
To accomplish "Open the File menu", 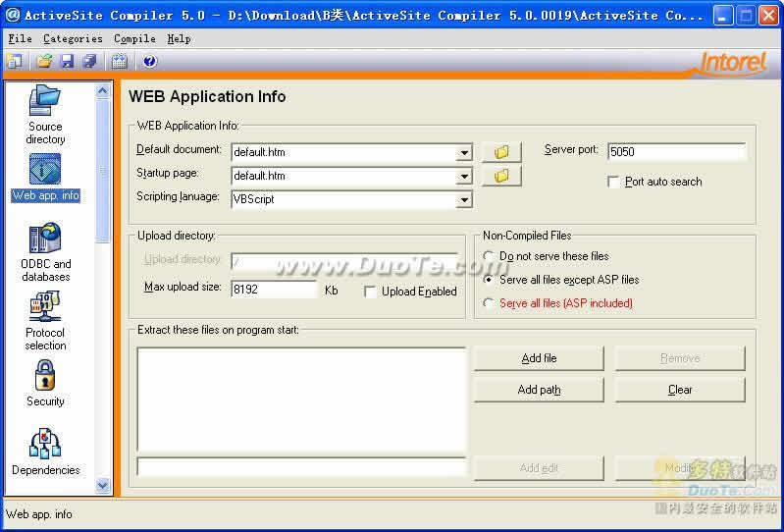I will pos(20,38).
